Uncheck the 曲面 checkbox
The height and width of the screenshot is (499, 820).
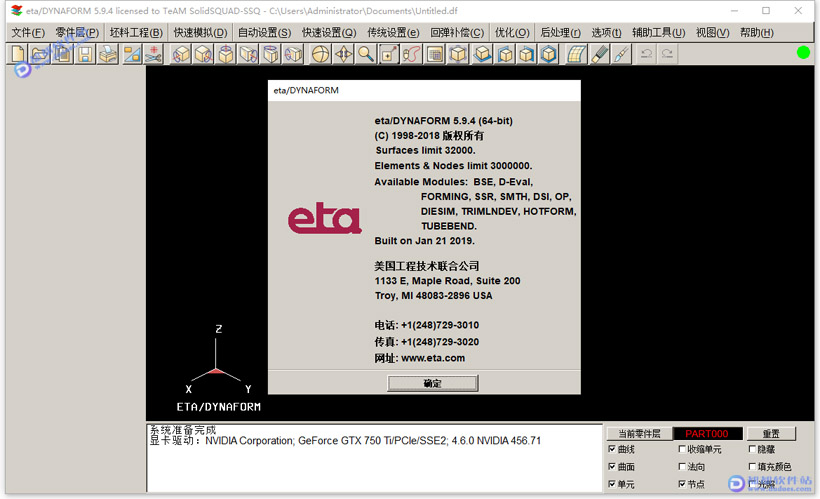pos(612,467)
